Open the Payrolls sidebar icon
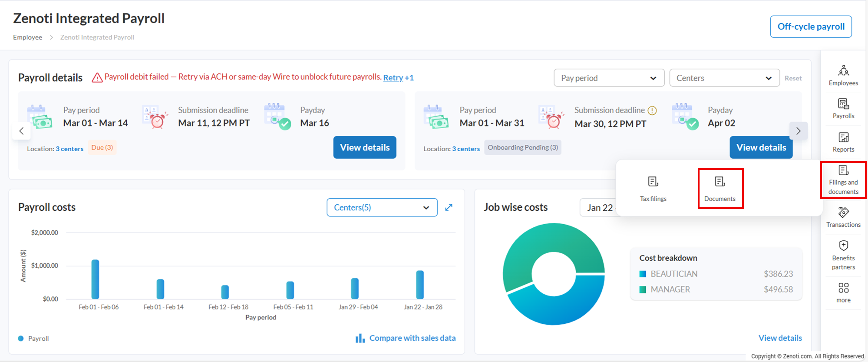The image size is (868, 362). (x=843, y=109)
